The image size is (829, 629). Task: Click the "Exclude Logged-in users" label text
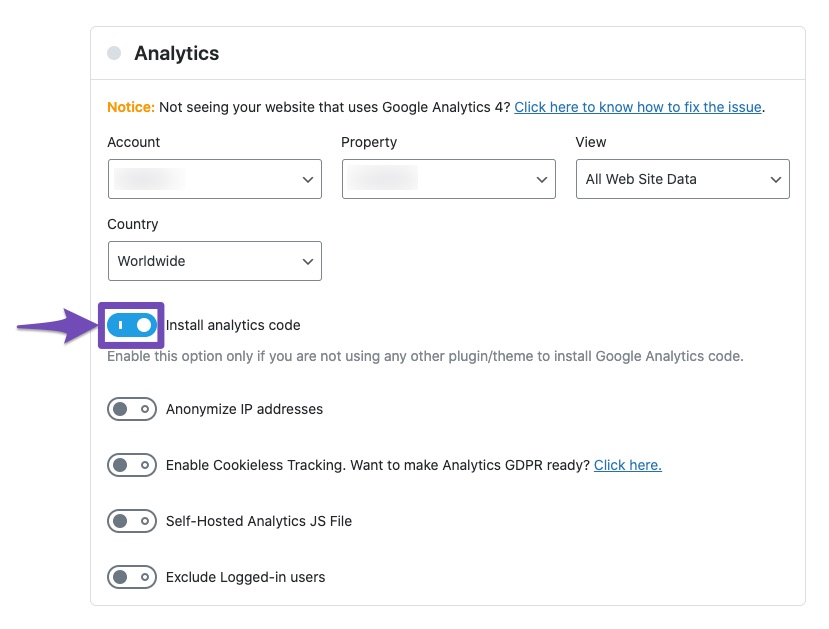(x=246, y=577)
